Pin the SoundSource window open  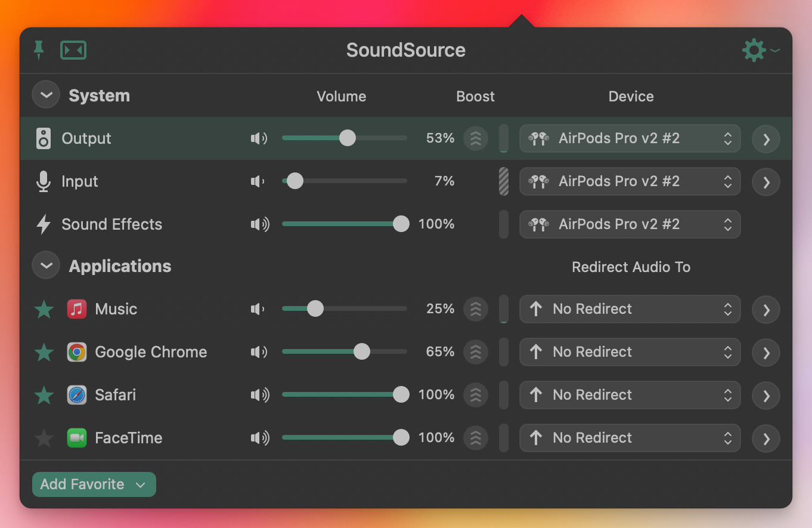39,50
